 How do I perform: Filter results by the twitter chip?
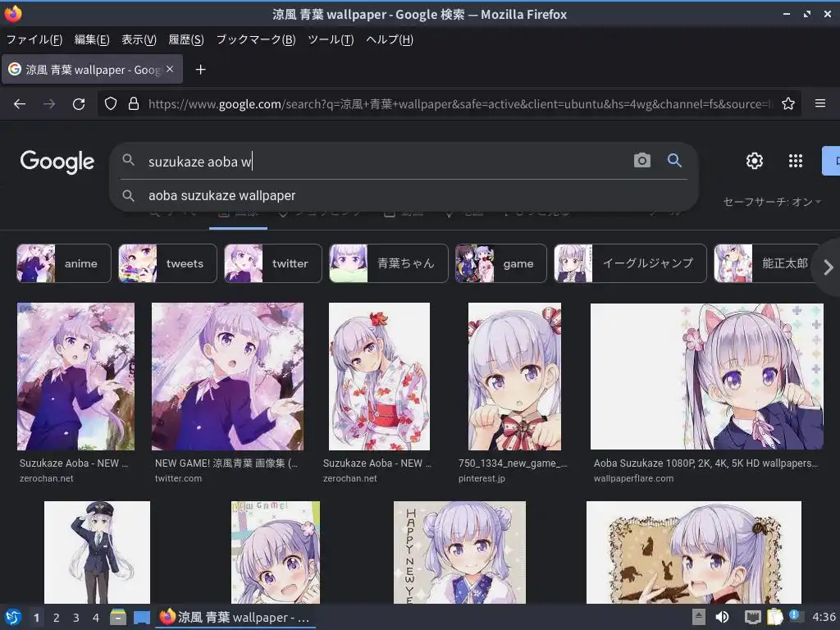point(272,263)
